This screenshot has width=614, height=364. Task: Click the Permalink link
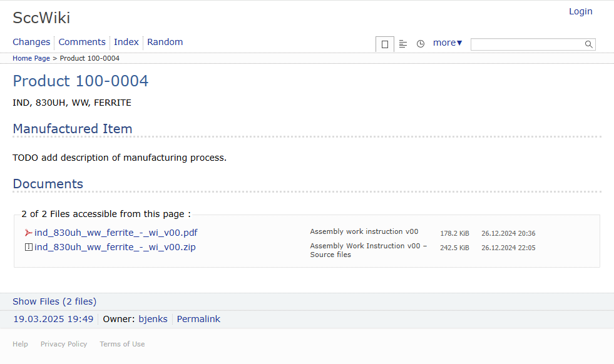tap(198, 319)
